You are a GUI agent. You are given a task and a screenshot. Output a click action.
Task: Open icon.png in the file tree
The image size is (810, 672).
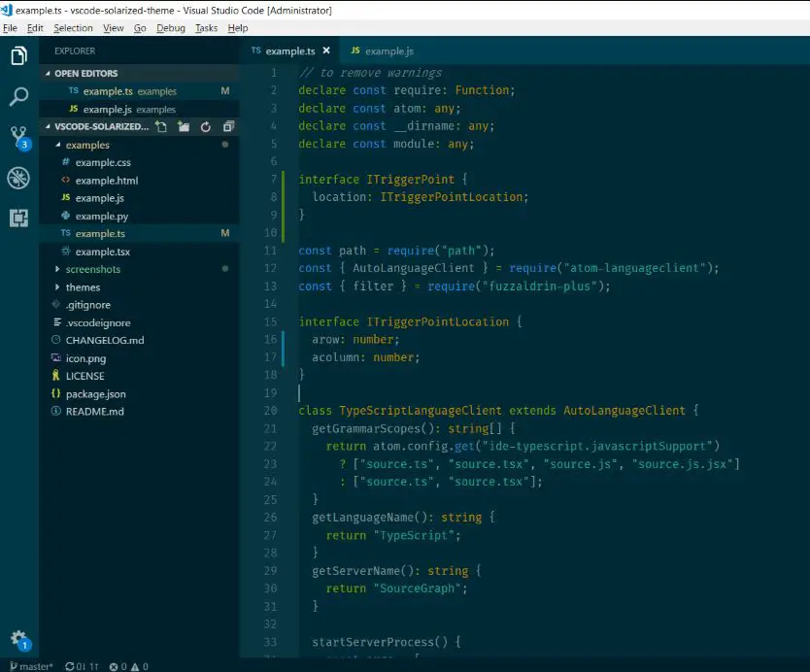pos(139,358)
